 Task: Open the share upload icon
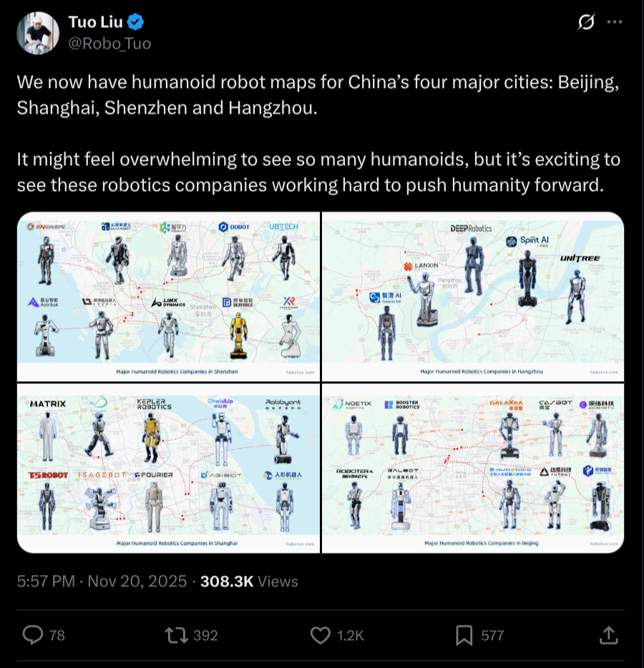coord(609,635)
